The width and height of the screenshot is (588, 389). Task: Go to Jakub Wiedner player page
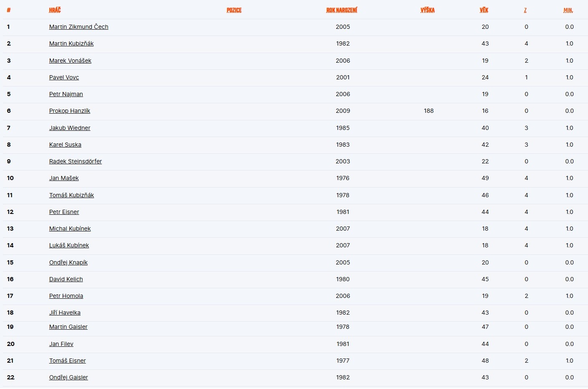70,128
